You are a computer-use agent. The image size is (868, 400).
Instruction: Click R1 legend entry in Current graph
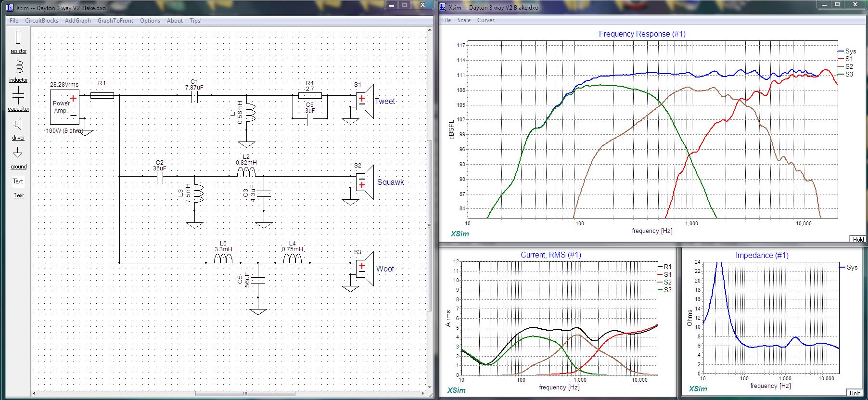click(x=664, y=267)
